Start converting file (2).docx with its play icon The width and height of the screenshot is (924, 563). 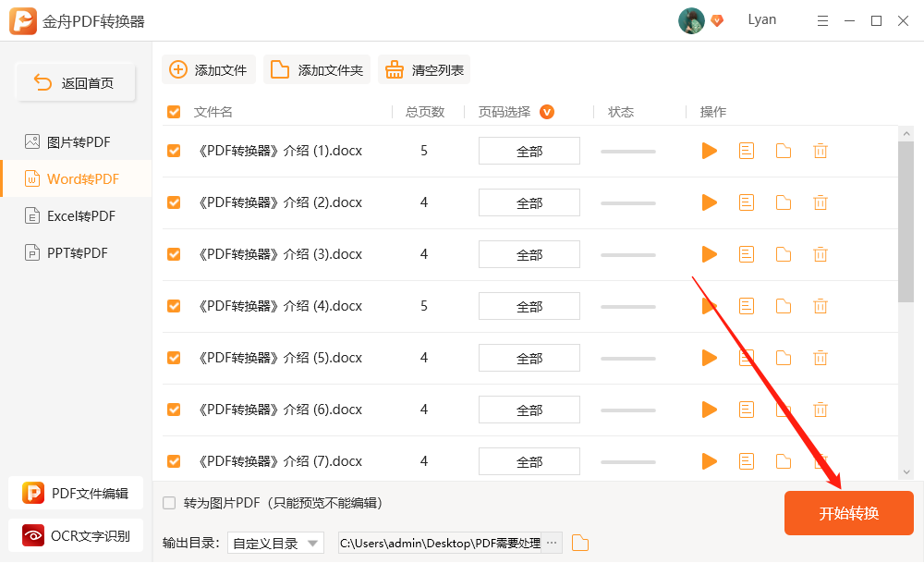710,202
